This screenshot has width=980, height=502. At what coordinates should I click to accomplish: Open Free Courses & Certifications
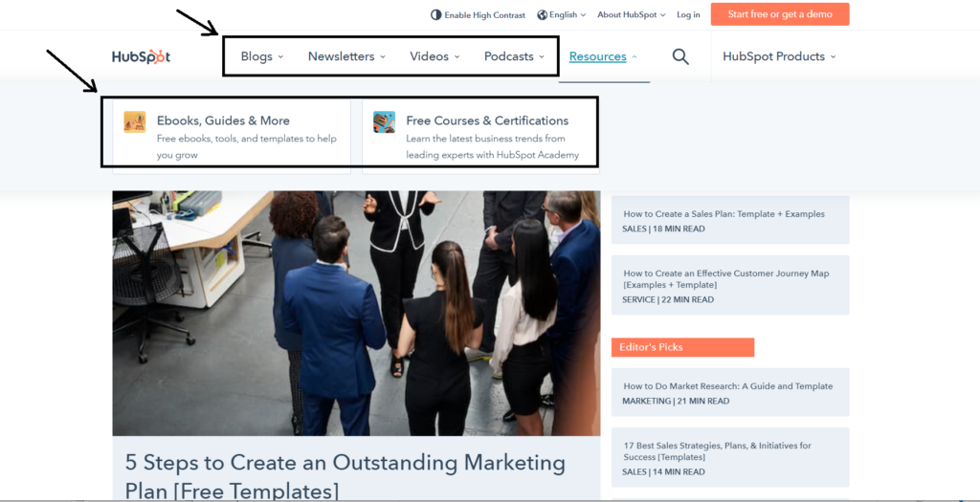click(480, 136)
